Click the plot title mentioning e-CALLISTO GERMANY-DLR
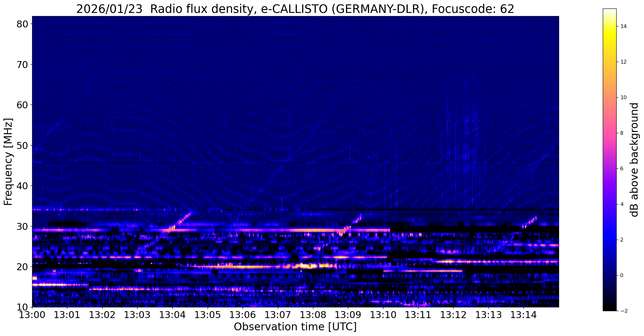This screenshot has width=644, height=336. click(295, 9)
